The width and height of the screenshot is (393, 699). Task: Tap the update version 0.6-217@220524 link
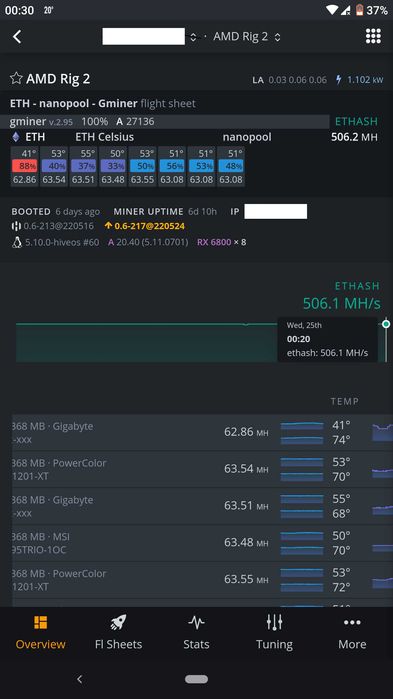[x=149, y=226]
